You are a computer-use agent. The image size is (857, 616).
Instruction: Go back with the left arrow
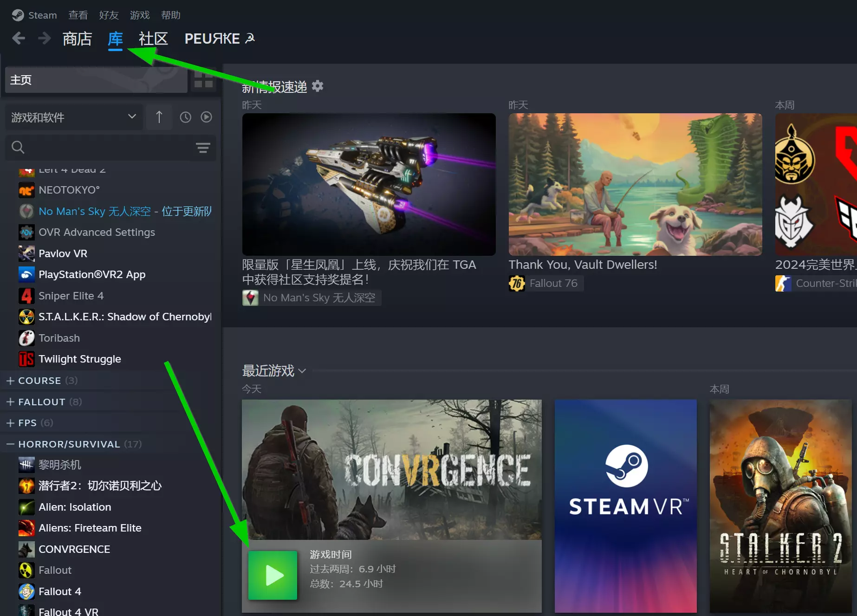19,38
